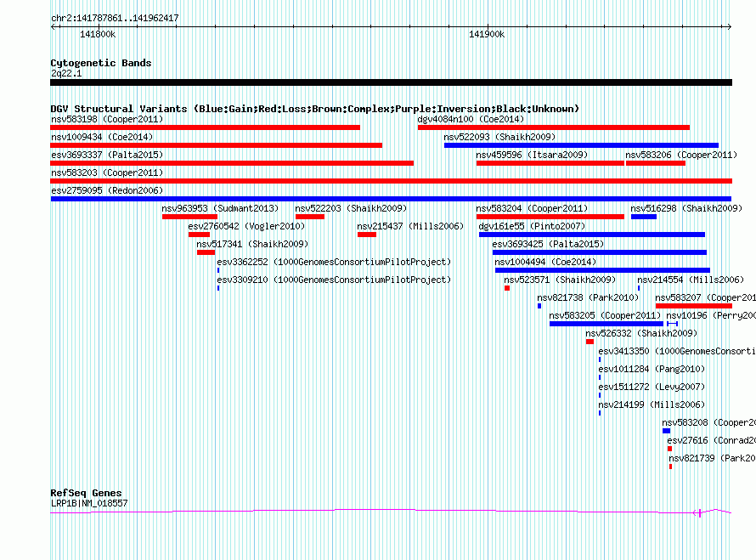The height and width of the screenshot is (560, 756).
Task: Select the full-width blue bar under esv2759095
Action: (x=391, y=199)
